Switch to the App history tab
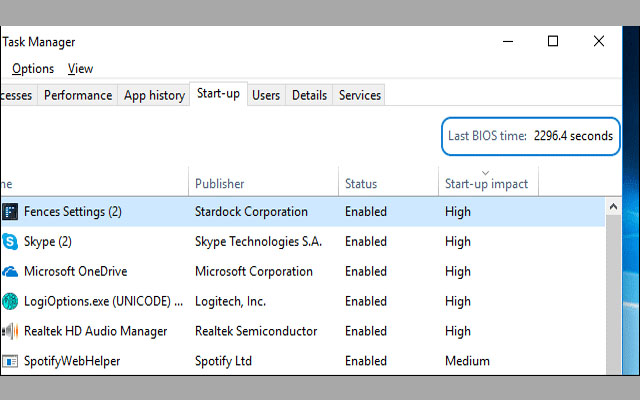Screen dimensions: 640x400 [x=154, y=95]
